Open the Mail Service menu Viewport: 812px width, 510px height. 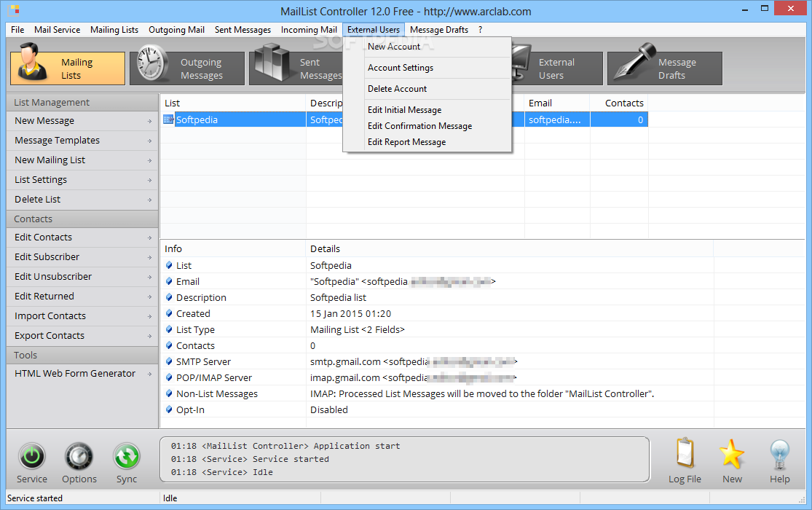(57, 30)
